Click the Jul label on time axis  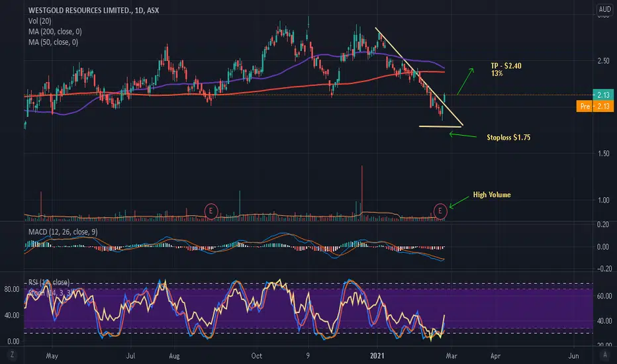click(x=130, y=356)
